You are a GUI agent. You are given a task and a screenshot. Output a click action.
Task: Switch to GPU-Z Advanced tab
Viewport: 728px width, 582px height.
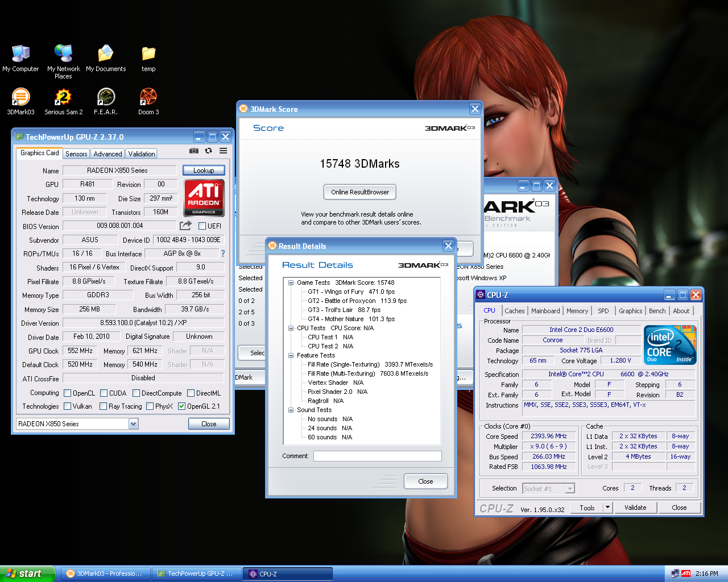(x=107, y=154)
